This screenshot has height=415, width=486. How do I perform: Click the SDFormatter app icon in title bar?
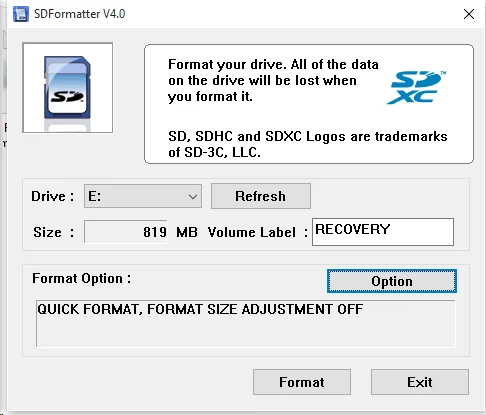coord(21,14)
